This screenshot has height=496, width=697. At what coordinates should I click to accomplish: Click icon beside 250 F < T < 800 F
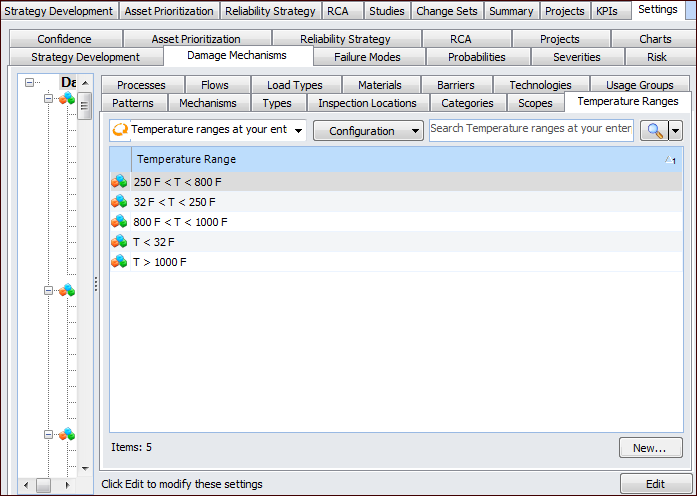[120, 182]
